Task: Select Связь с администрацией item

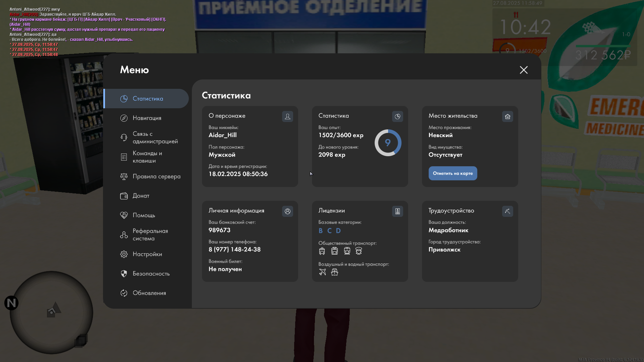Action: coord(155,137)
